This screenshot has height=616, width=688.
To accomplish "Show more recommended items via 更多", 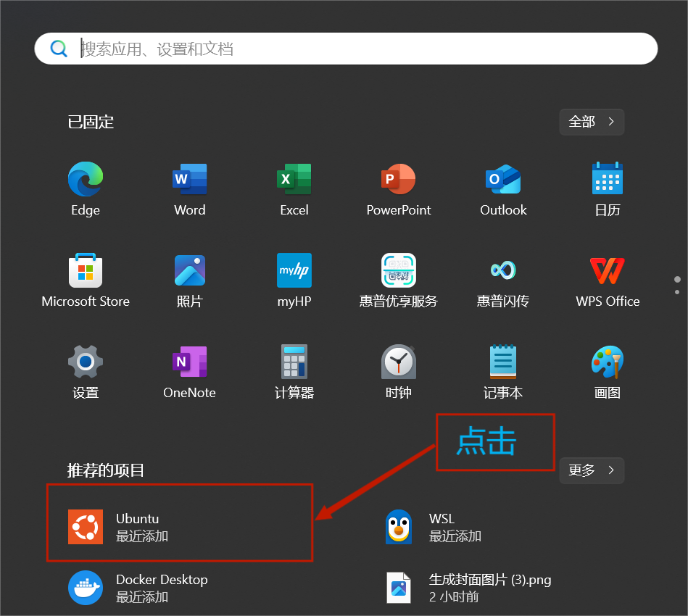I will click(592, 470).
